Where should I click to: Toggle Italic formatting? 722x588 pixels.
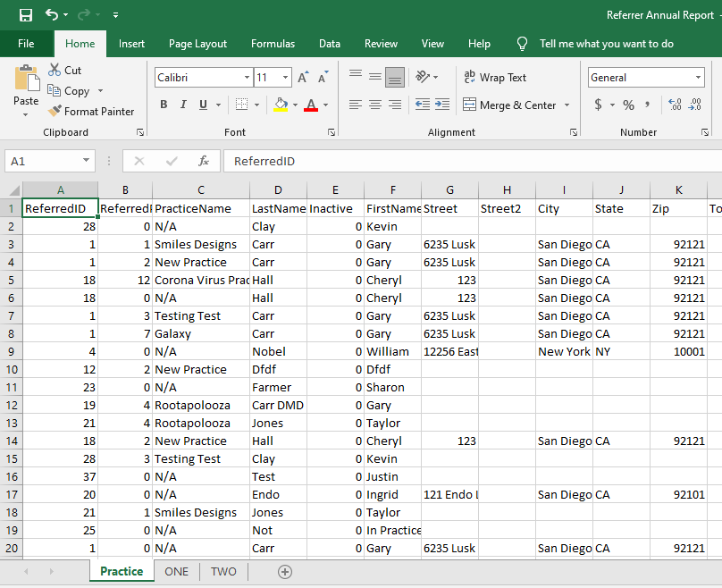coord(184,105)
